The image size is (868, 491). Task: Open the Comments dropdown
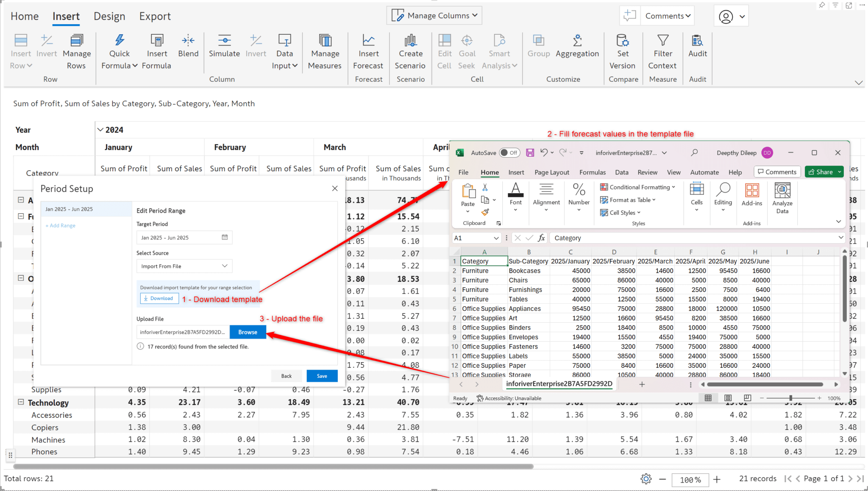tap(668, 16)
